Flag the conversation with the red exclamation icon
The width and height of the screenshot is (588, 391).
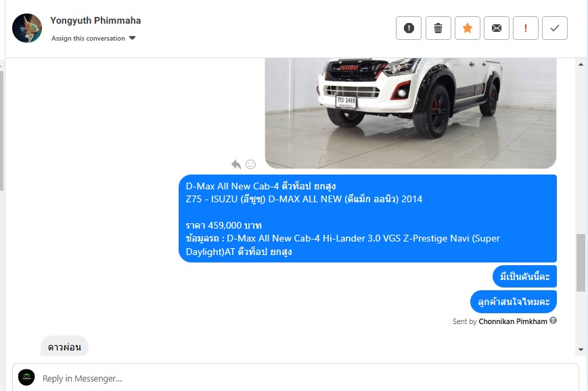point(525,28)
